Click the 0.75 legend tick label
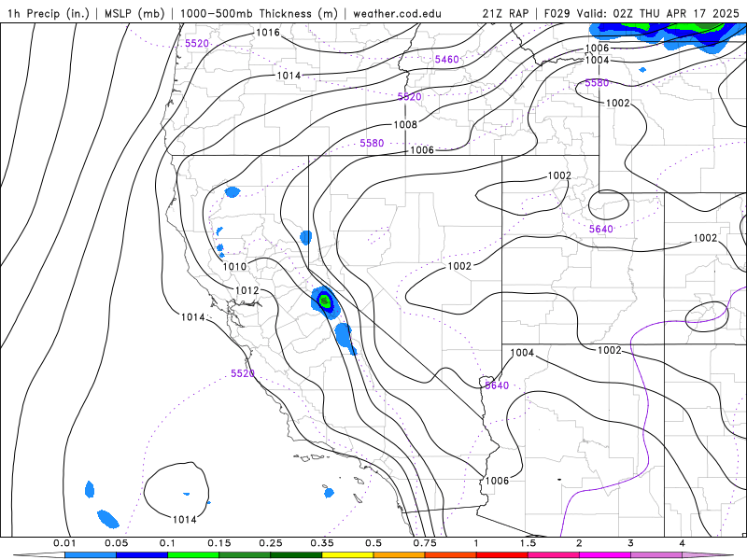The width and height of the screenshot is (747, 560). coord(425,543)
